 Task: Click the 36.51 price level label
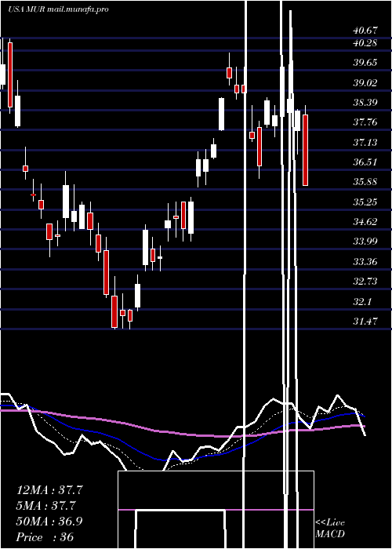click(x=365, y=162)
